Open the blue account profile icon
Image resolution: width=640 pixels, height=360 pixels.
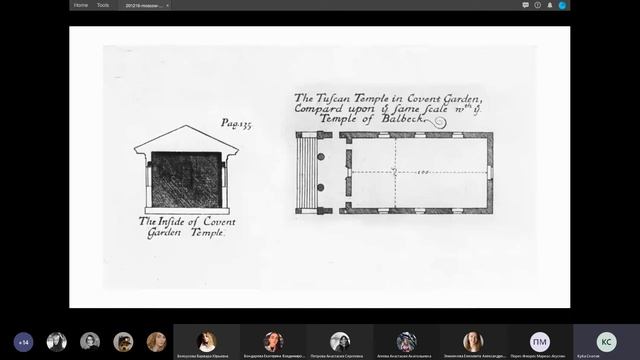click(562, 5)
